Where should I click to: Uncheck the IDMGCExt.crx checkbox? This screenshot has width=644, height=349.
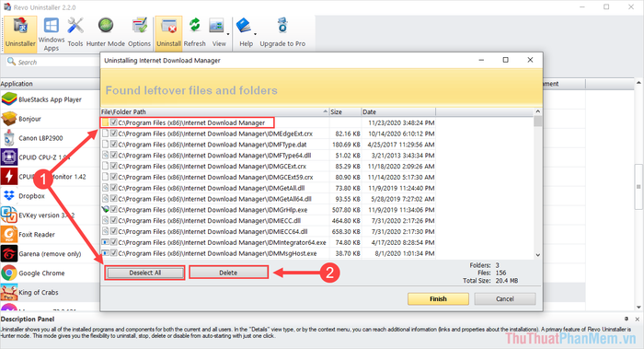114,166
